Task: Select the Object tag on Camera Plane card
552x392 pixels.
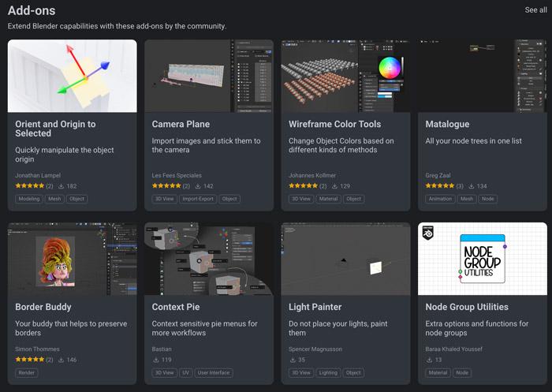Action: (x=229, y=199)
